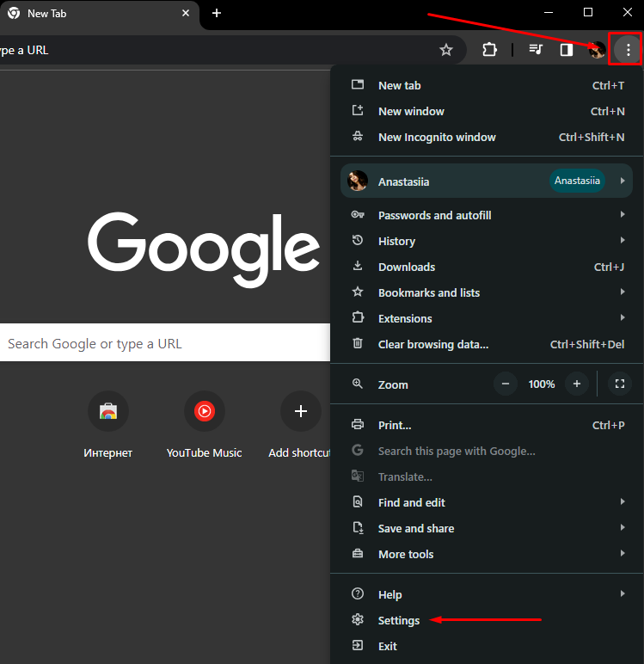Click the Exit door icon

point(358,645)
